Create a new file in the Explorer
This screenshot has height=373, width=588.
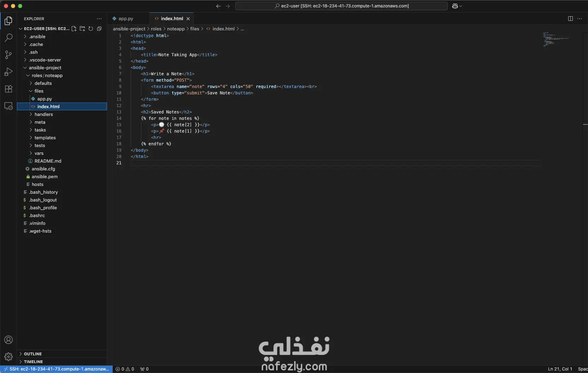(74, 29)
